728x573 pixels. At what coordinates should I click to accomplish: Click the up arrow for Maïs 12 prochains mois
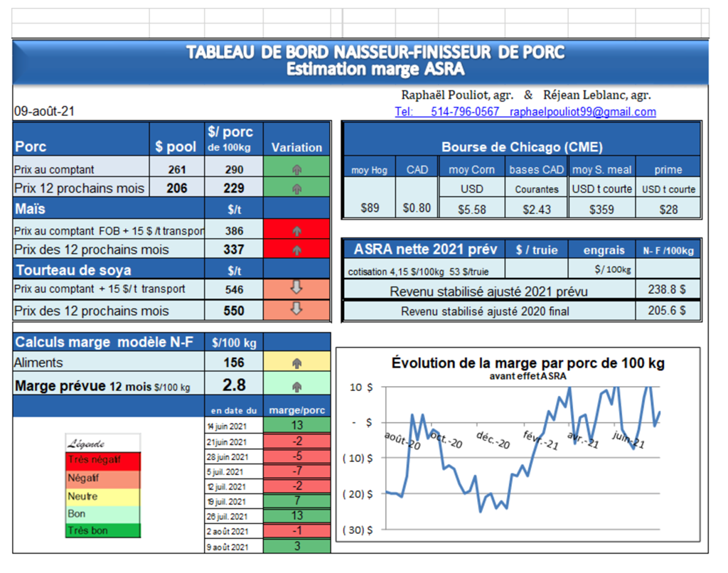coord(296,250)
